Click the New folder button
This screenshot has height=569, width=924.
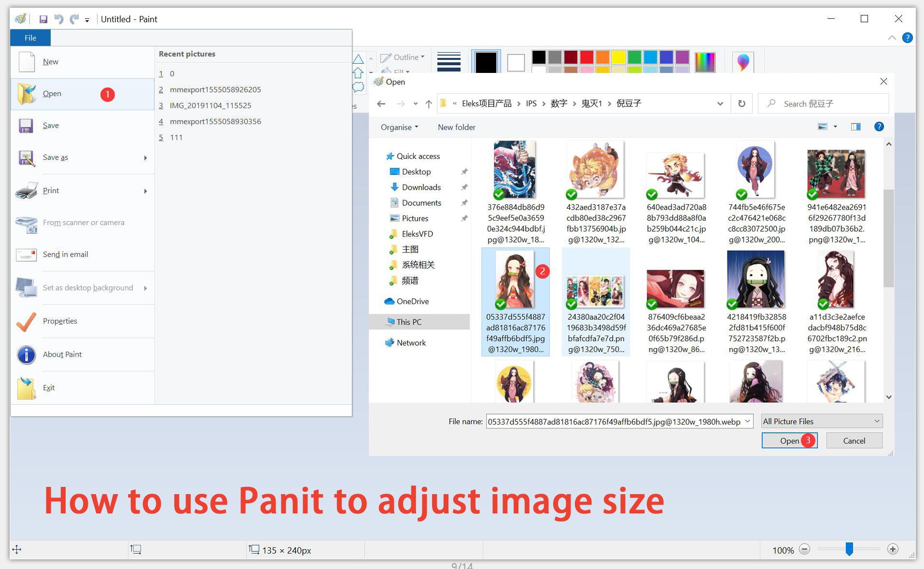tap(456, 127)
